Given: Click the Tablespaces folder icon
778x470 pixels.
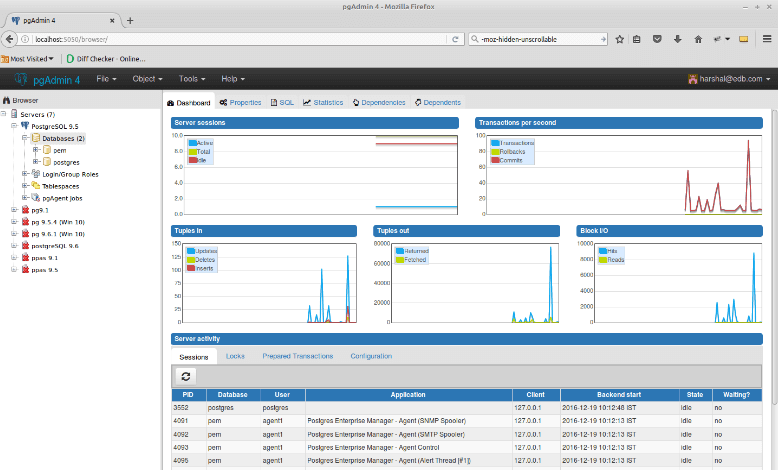Looking at the screenshot, I should [36, 186].
